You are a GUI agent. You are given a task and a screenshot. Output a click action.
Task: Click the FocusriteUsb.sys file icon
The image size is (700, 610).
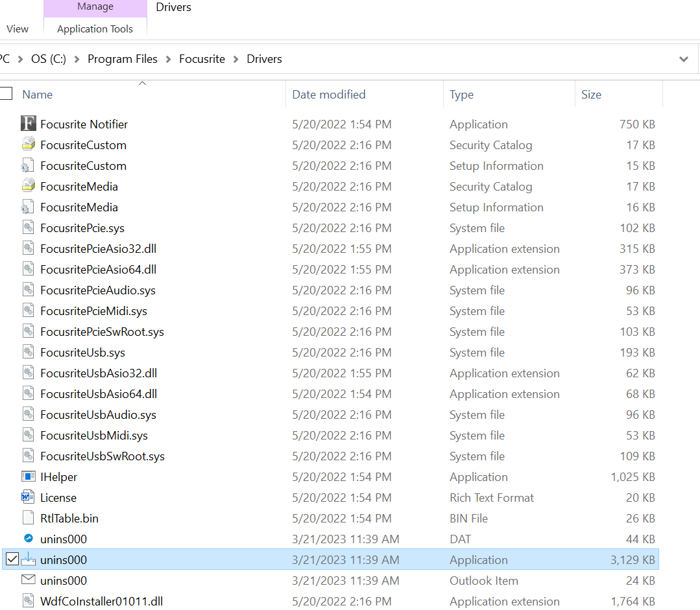click(28, 351)
